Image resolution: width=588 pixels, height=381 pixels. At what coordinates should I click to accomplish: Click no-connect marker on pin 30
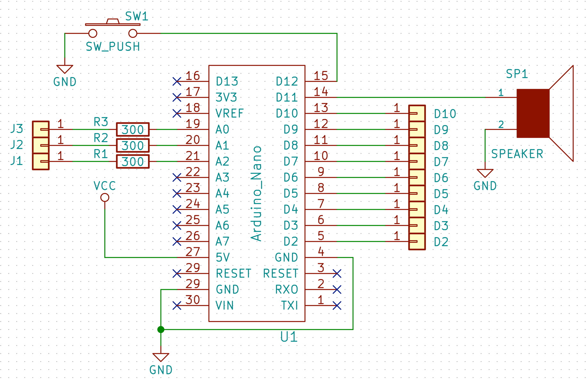[x=177, y=305]
